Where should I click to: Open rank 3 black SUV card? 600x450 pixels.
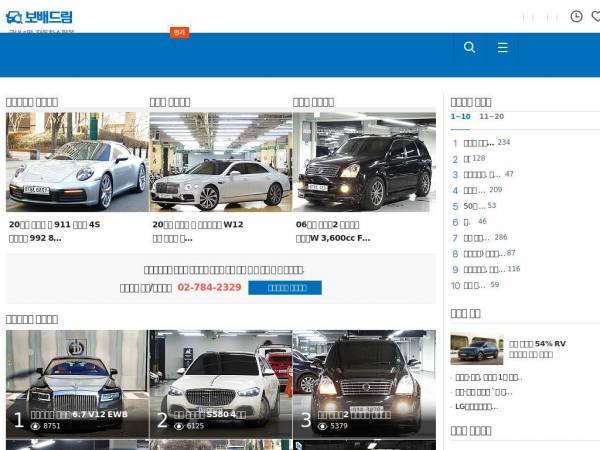tap(364, 384)
